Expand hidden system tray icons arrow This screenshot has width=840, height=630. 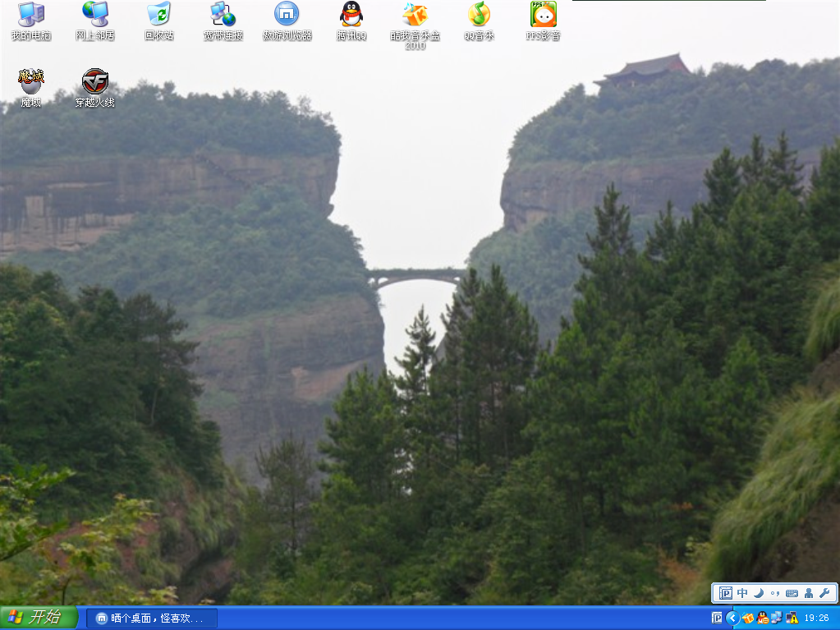click(732, 618)
